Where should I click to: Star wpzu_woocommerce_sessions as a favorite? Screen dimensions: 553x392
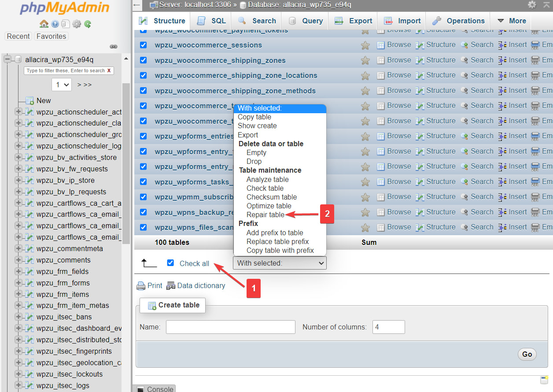tap(365, 45)
